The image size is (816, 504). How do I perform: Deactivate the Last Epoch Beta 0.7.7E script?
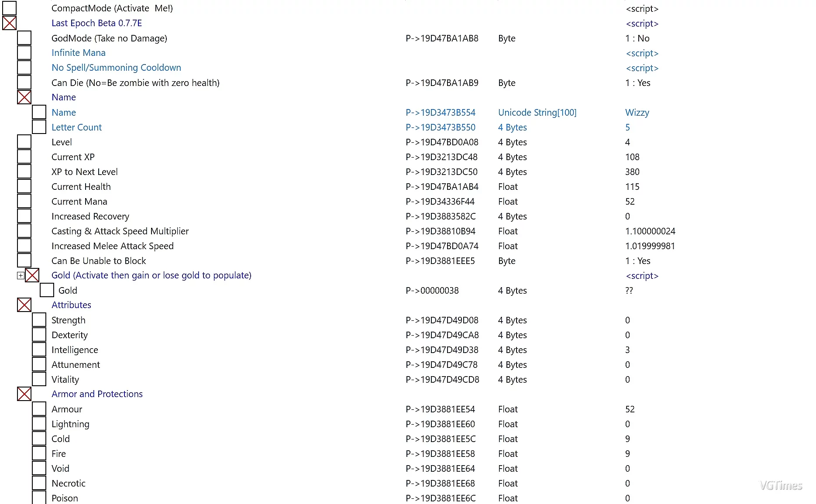9,23
